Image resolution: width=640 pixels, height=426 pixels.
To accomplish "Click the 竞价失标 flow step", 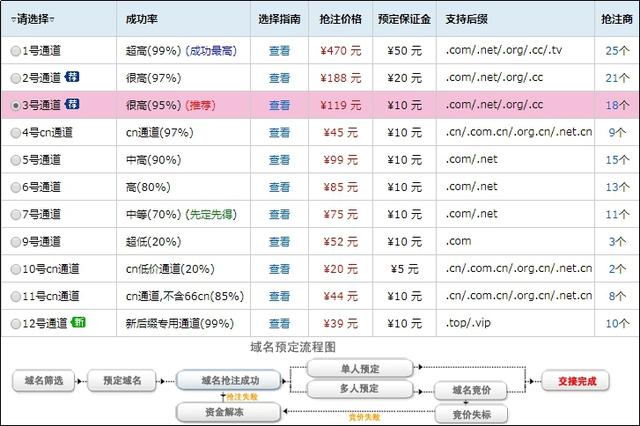I will 471,415.
